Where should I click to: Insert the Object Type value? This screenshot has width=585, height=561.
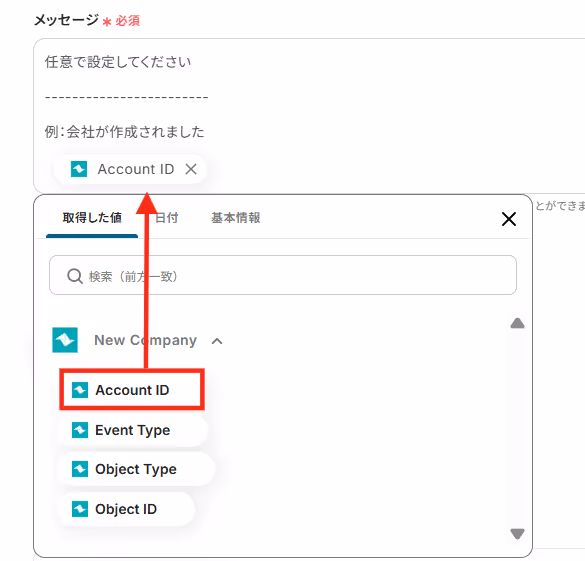tap(136, 469)
